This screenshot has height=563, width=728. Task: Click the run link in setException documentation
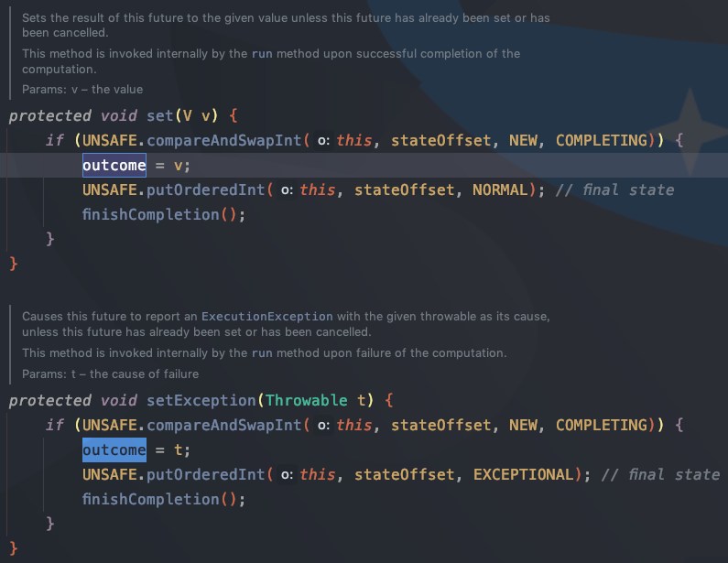pos(262,353)
